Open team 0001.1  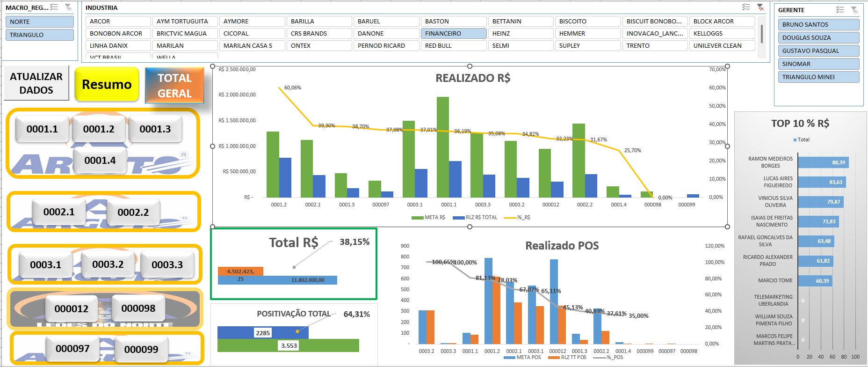pos(42,129)
